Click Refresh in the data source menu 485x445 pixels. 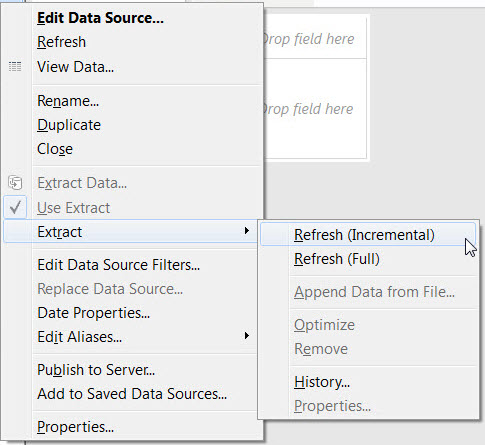62,42
